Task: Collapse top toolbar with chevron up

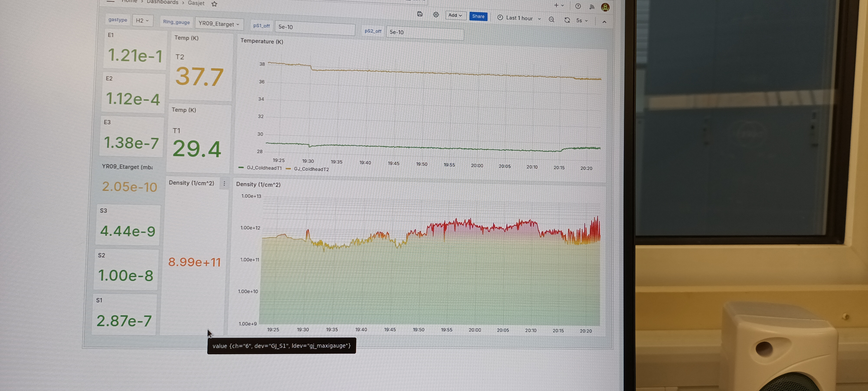Action: pyautogui.click(x=604, y=22)
